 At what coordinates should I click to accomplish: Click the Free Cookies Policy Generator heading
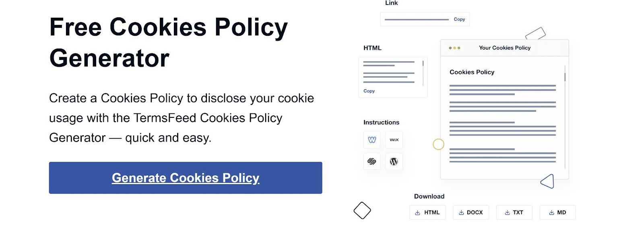[168, 43]
